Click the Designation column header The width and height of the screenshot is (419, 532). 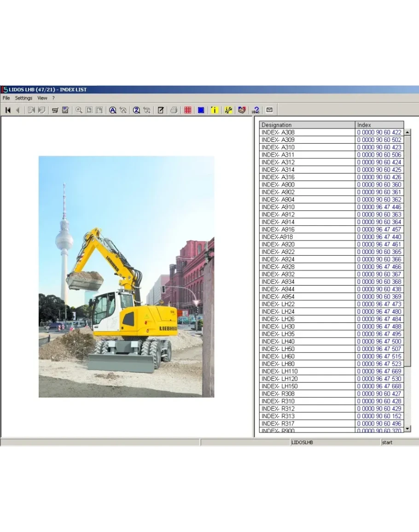[307, 125]
